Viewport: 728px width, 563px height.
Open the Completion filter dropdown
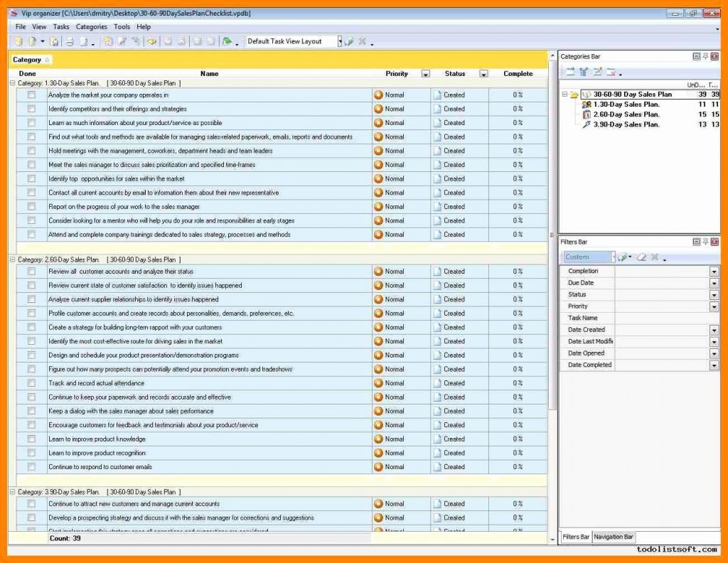point(714,272)
